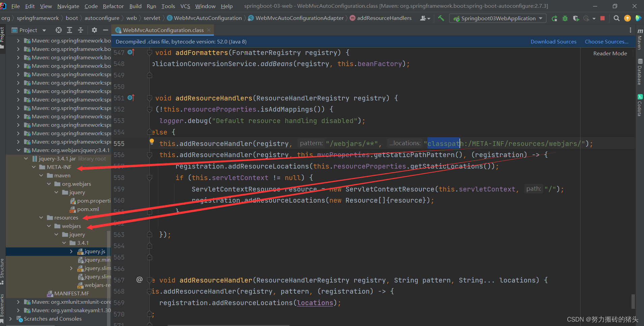
Task: Select the WebMvcAutoConfiguration.class editor tab
Action: 163,30
